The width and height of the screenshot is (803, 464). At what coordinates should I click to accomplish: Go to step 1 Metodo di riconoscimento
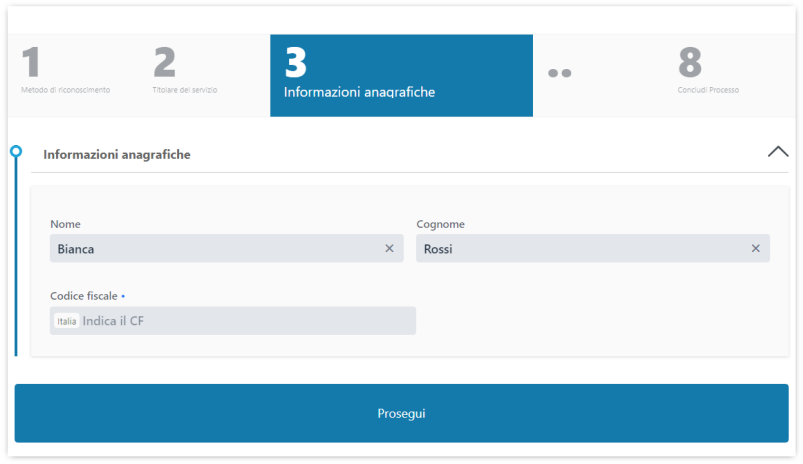(x=65, y=89)
